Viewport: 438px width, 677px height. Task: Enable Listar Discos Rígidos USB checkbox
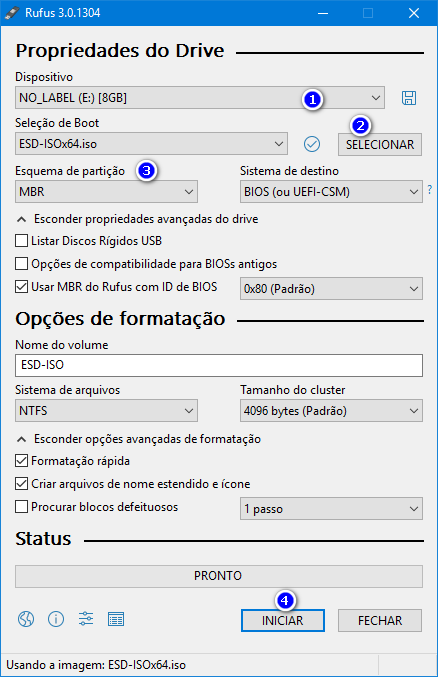coord(21,240)
